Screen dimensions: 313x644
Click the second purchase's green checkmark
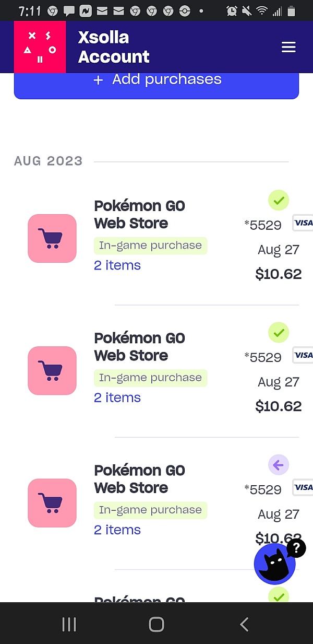(x=278, y=332)
